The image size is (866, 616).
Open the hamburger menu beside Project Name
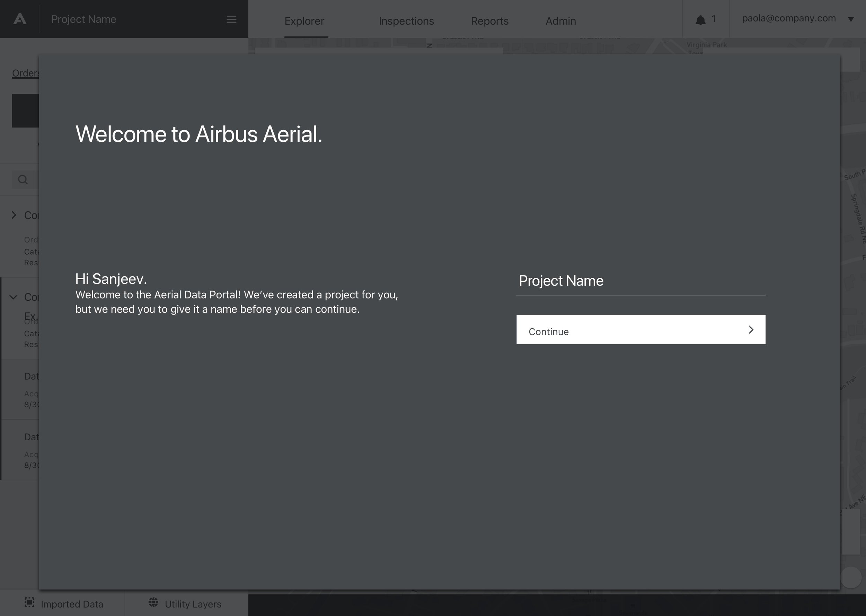pos(231,19)
